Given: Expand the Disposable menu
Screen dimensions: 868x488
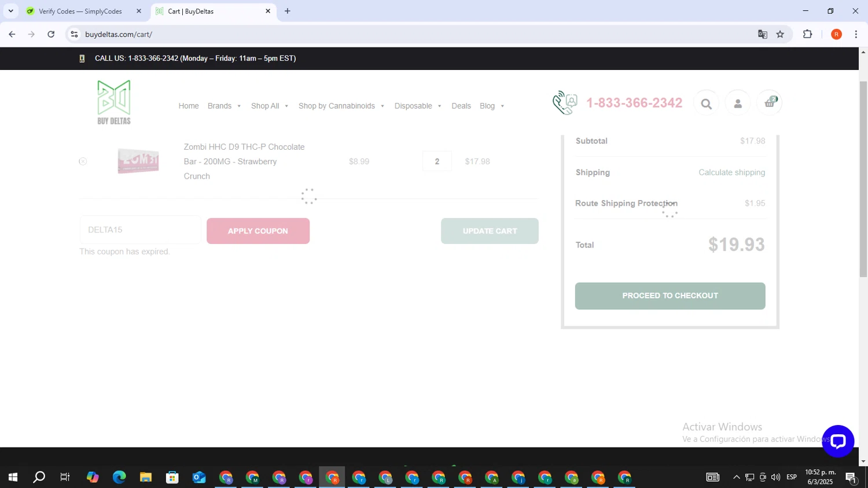Looking at the screenshot, I should 418,106.
